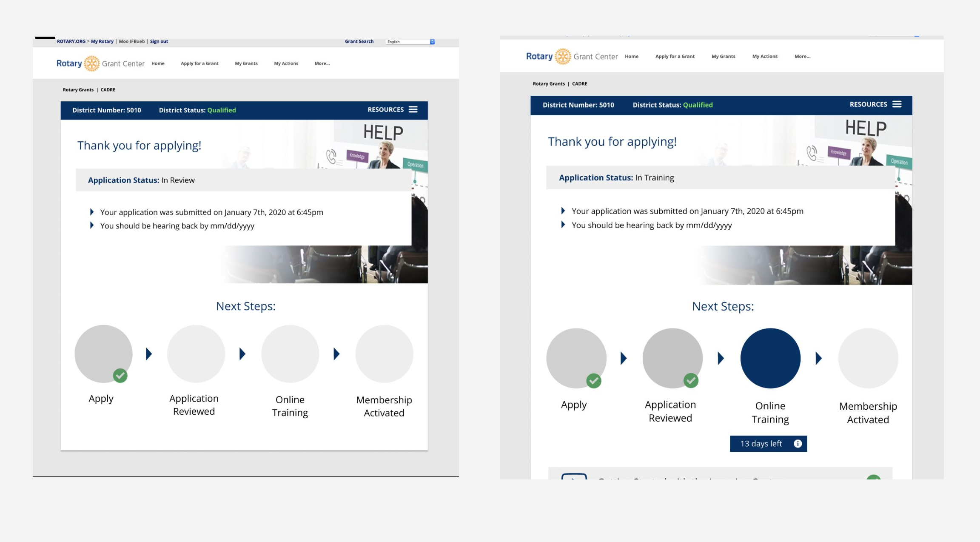
Task: Select dark blue Online Training circle
Action: point(770,358)
